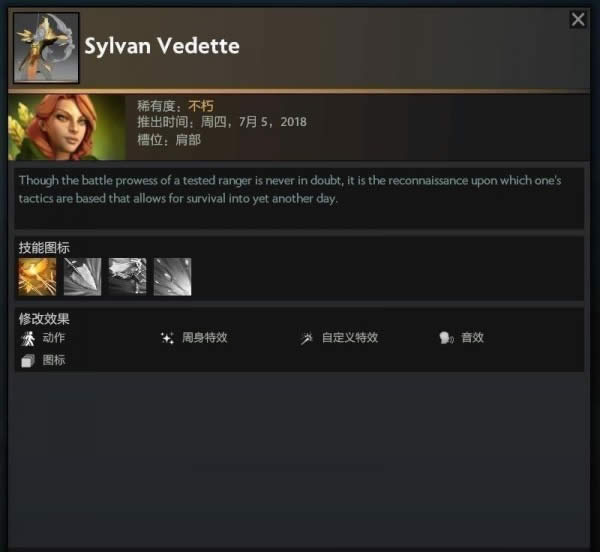Click the 不朽 rarity text
This screenshot has height=552, width=600.
[x=201, y=106]
